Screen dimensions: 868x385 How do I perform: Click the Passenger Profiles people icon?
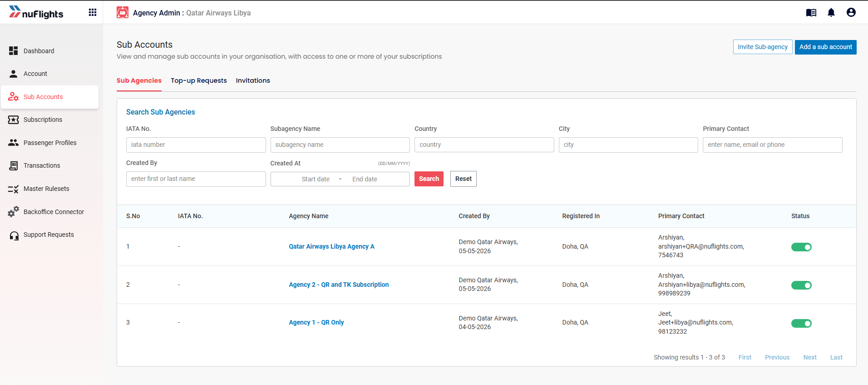(x=14, y=143)
